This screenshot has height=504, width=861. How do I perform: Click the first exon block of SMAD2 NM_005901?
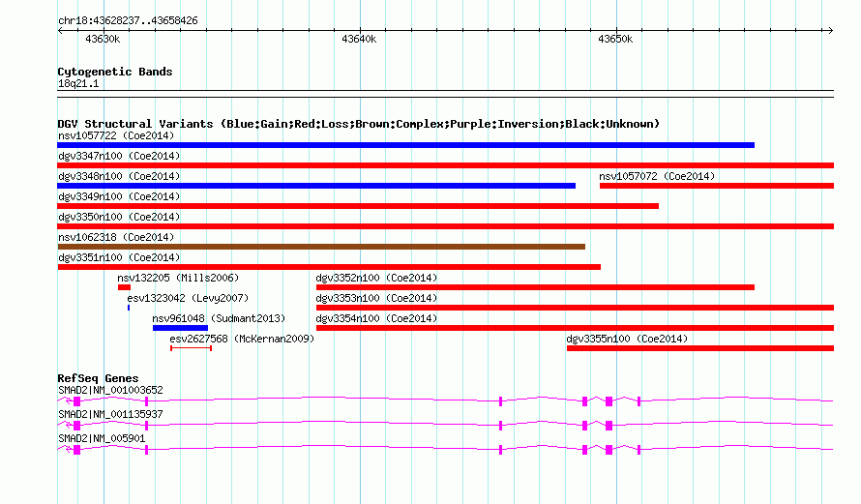point(76,450)
